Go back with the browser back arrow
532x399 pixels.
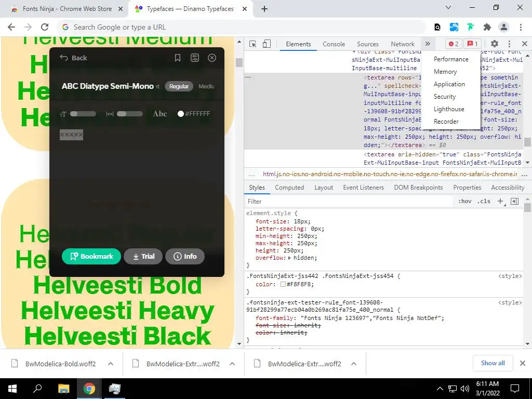[11, 27]
